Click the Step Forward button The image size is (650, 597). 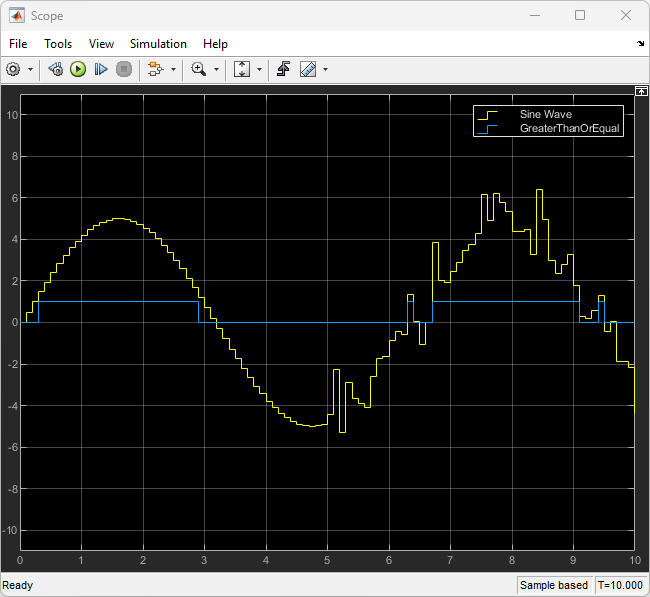[x=101, y=69]
